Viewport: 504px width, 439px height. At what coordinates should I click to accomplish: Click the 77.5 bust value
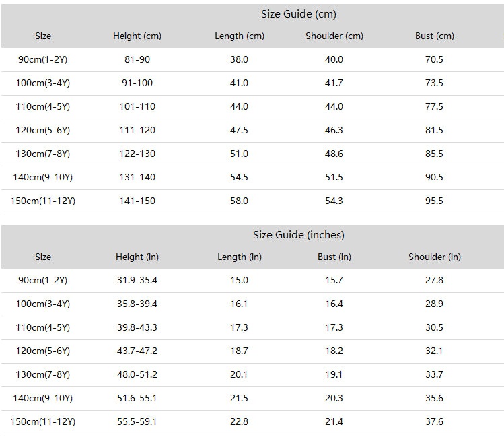click(434, 107)
